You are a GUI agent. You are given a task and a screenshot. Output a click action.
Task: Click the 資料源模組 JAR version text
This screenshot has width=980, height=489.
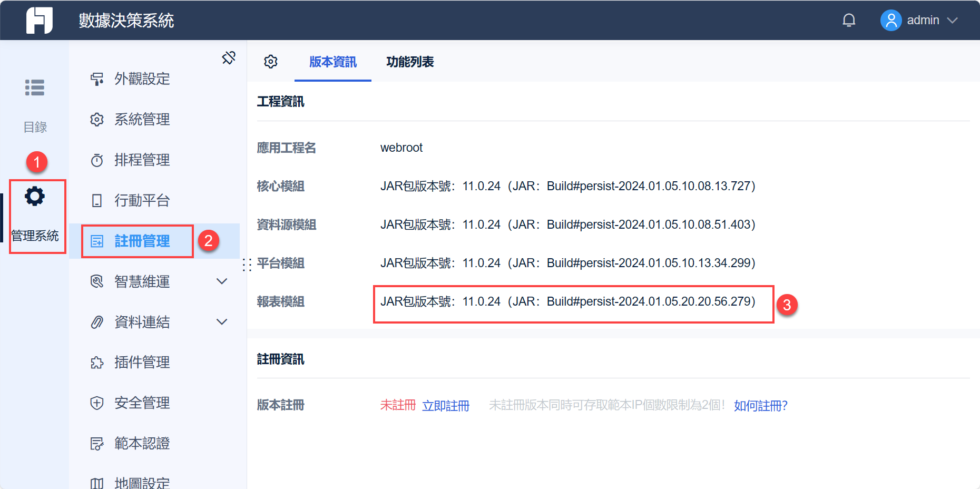[568, 224]
